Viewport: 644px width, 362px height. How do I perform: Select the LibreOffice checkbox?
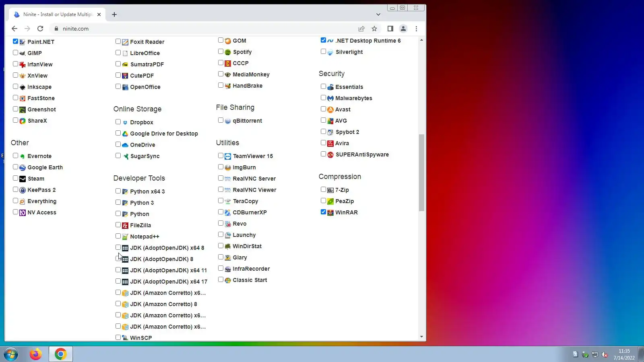(118, 53)
